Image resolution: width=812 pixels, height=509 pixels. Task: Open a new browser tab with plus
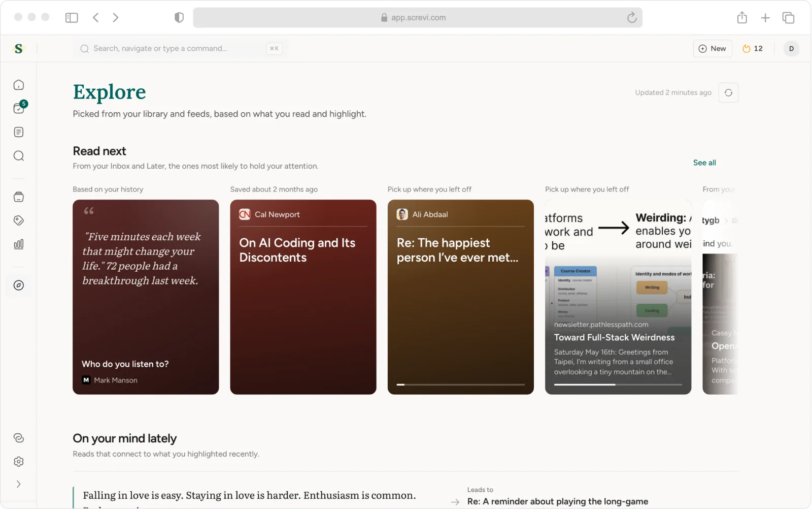click(x=765, y=18)
